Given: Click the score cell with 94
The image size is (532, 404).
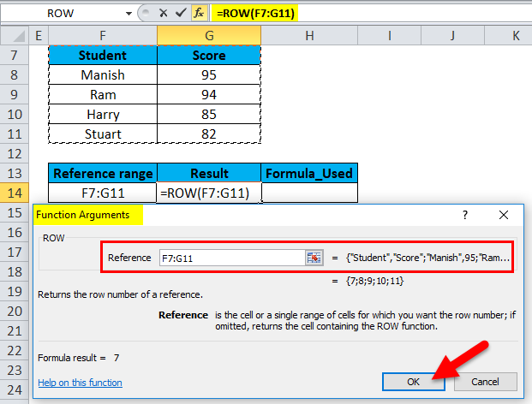Looking at the screenshot, I should click(x=209, y=94).
